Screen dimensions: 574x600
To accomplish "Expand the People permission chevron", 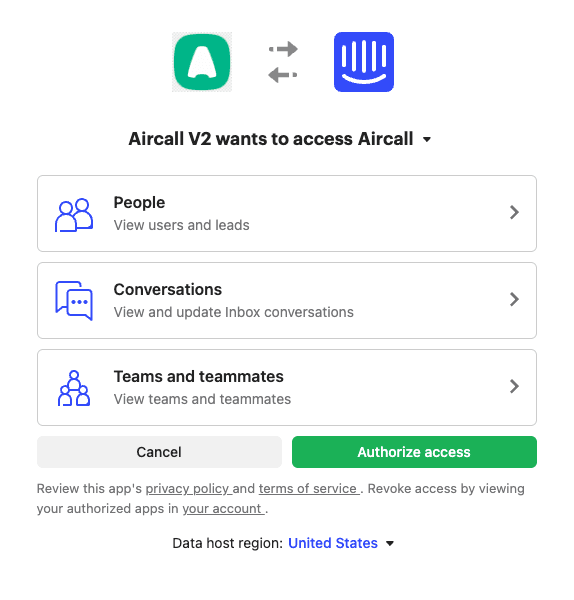I will tap(514, 212).
